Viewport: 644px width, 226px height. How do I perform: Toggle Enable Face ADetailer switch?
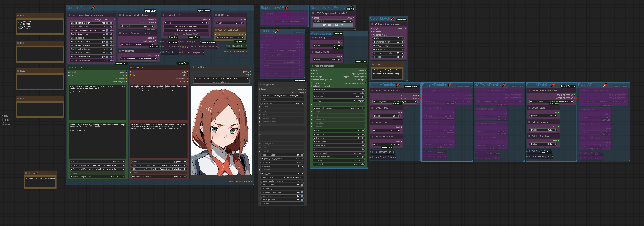point(107,57)
